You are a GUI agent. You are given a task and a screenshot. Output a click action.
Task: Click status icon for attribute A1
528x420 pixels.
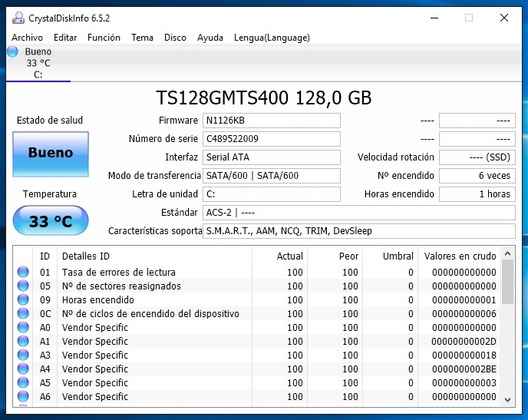(x=23, y=341)
